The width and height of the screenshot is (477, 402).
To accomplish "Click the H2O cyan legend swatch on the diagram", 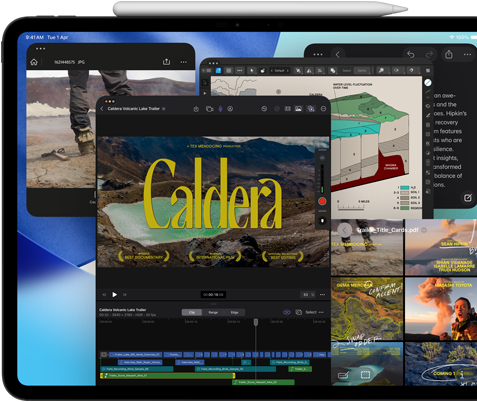I will (404, 188).
